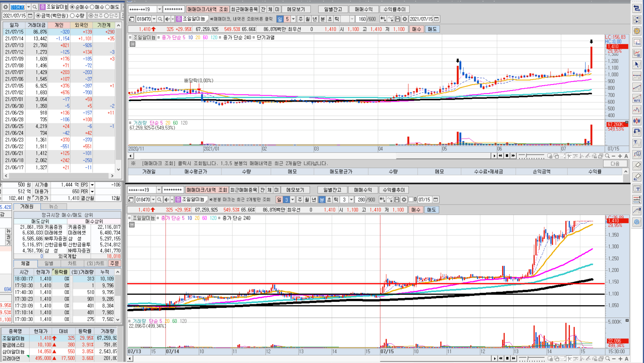Toggle checkbox beside the 07/15 date in the lower chart
Viewport: 644px width, 363px height.
pyautogui.click(x=411, y=200)
